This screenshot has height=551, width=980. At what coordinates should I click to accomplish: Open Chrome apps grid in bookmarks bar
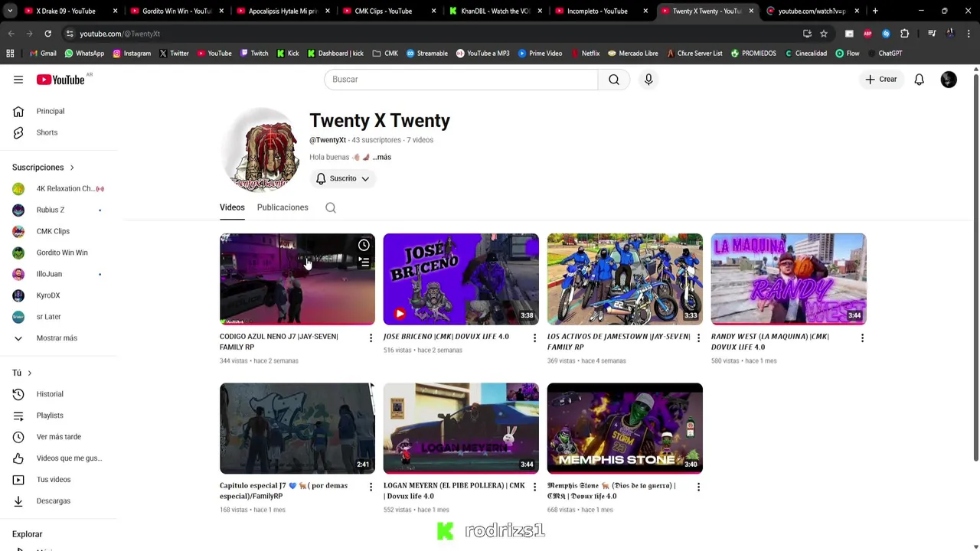click(10, 54)
